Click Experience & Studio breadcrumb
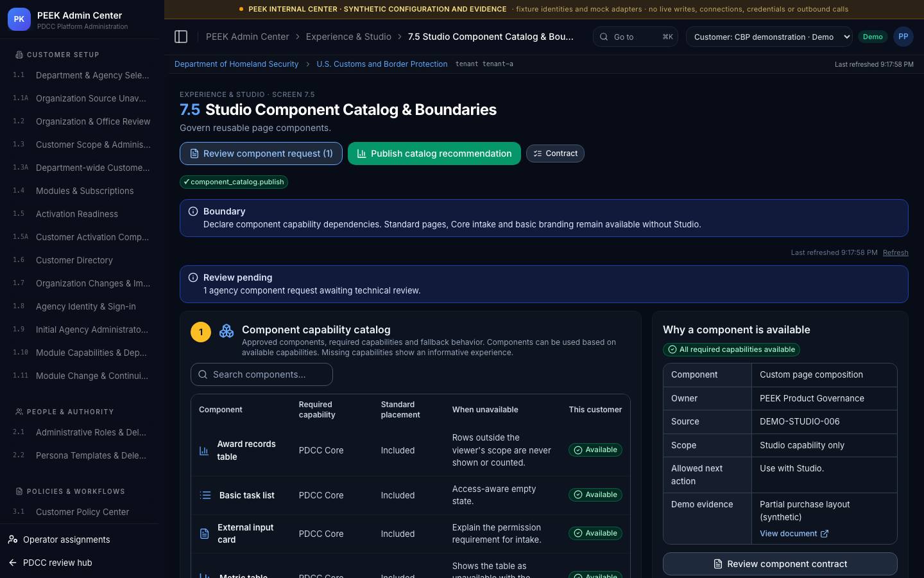 348,37
